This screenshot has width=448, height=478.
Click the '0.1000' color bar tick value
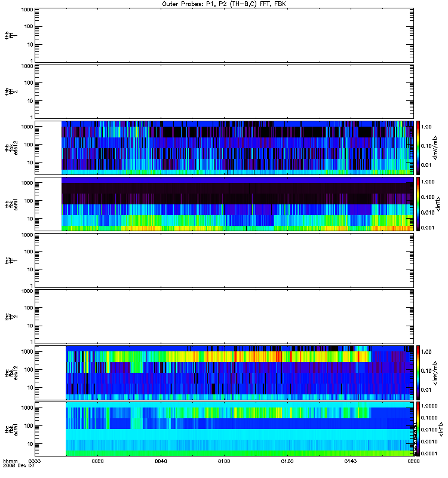click(429, 418)
